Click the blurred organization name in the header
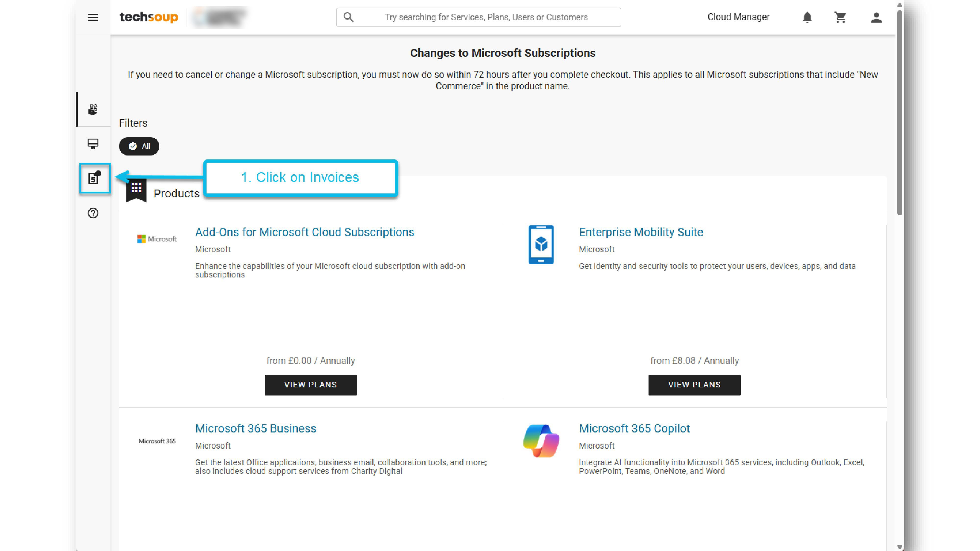This screenshot has width=980, height=551. pyautogui.click(x=220, y=17)
